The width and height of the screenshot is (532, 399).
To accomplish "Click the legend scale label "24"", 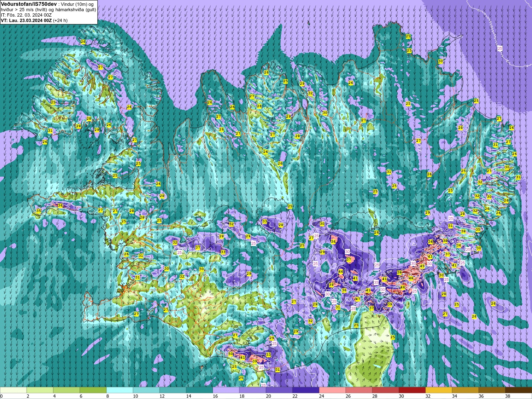I will coord(321,396).
